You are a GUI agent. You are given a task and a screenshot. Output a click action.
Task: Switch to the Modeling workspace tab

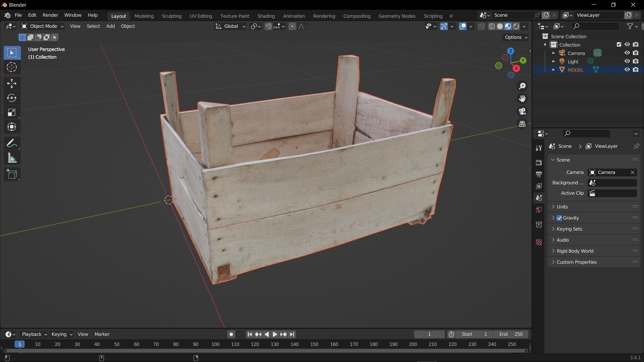144,16
